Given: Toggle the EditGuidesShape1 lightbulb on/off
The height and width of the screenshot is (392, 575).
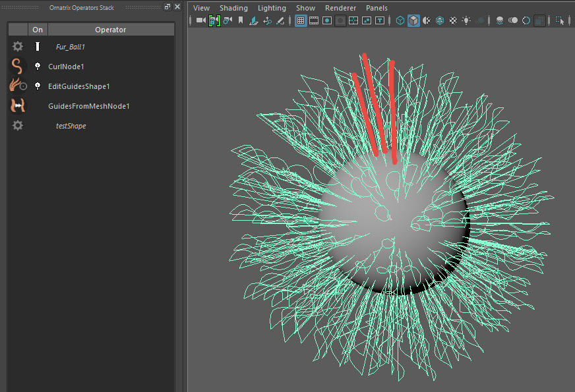Looking at the screenshot, I should click(x=38, y=86).
